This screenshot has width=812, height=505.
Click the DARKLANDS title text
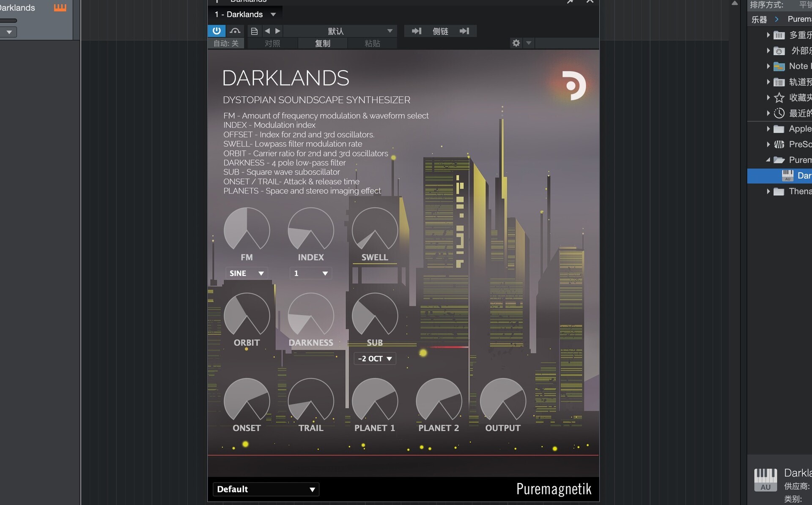point(285,78)
